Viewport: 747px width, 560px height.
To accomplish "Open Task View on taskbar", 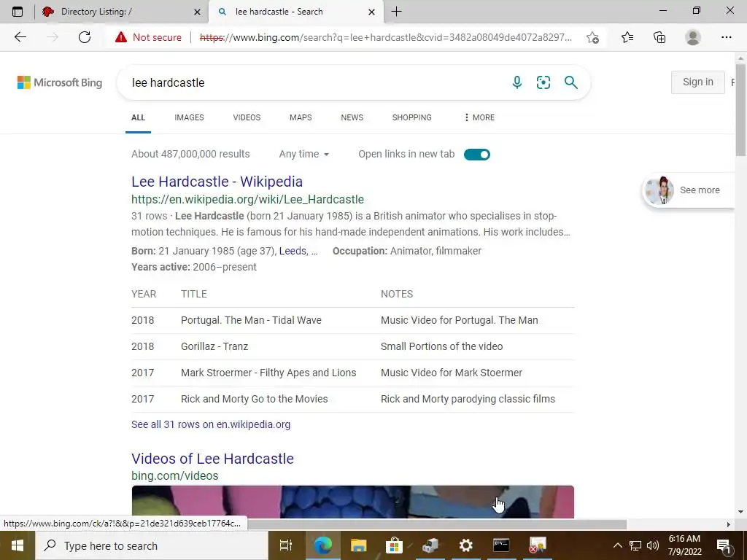I will point(286,545).
